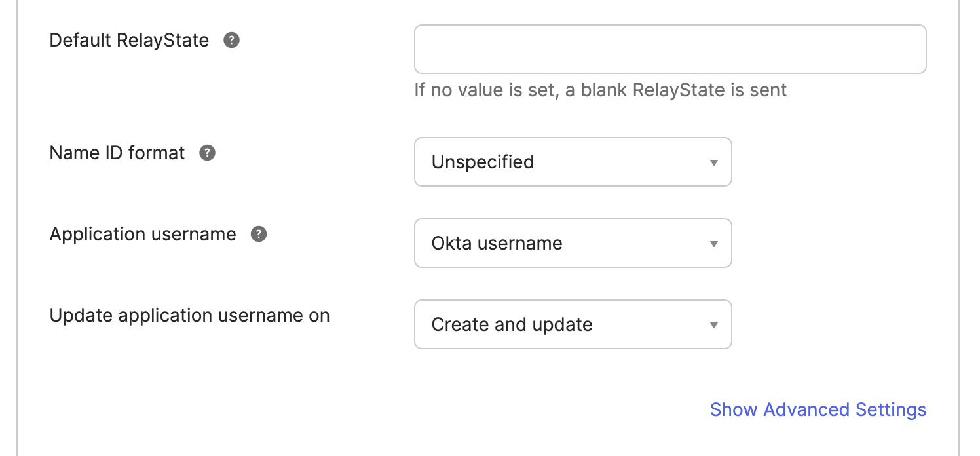The width and height of the screenshot is (980, 456).
Task: Click the Show Advanced Settings link
Action: (818, 410)
